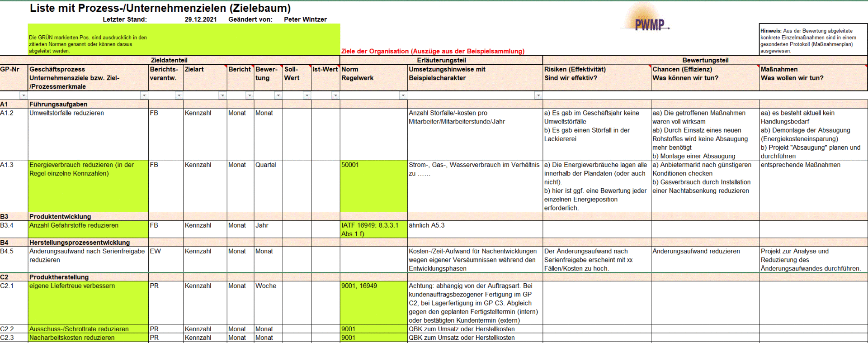Select the 'Produktherstellung' group row
This screenshot has height=343, width=868.
(x=59, y=277)
